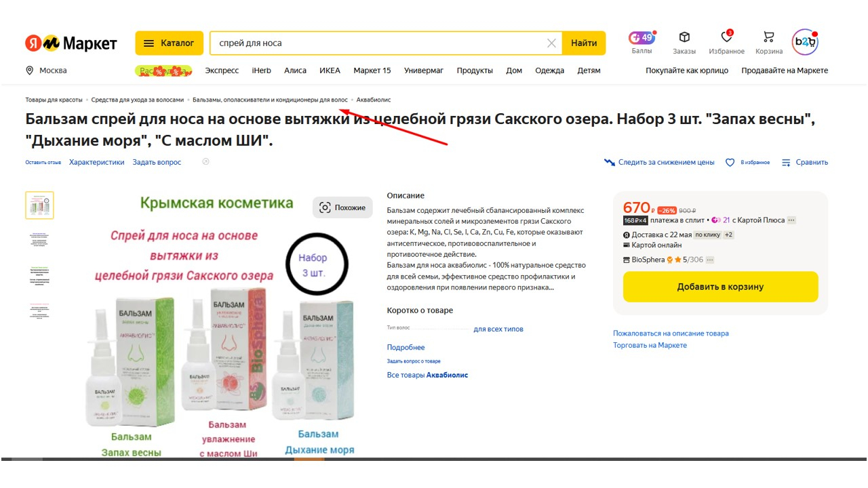The image size is (868, 488).
Task: Select Москва location pin
Action: coord(30,70)
